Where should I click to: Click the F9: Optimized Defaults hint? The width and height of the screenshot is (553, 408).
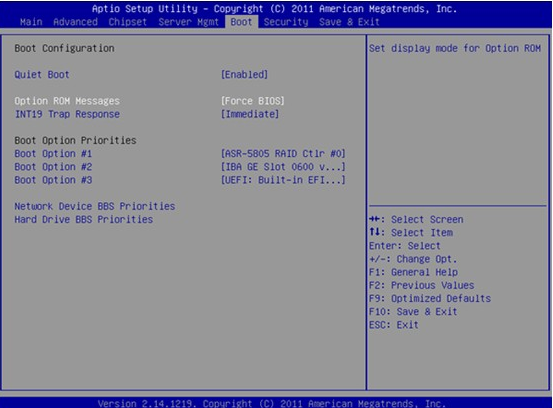[x=430, y=298]
